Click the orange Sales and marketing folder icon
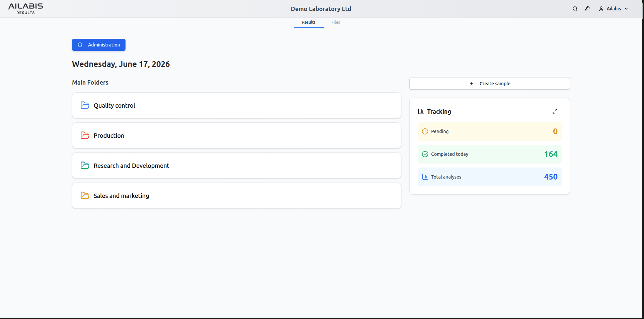Screen dimensions: 644x319 [x=85, y=196]
